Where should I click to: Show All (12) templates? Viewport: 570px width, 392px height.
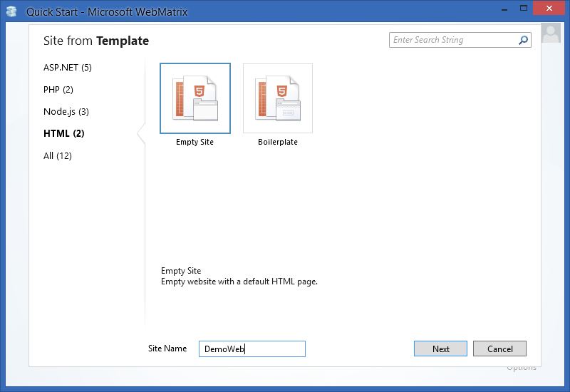click(x=58, y=155)
